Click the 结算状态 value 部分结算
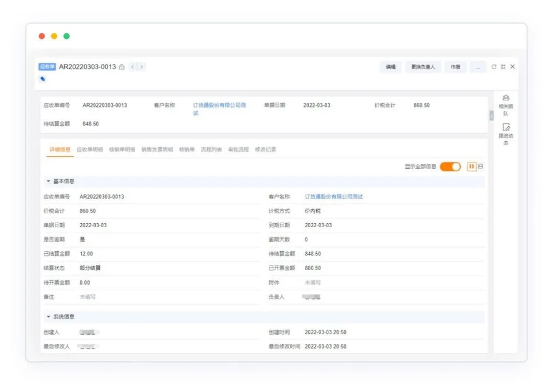553x392 pixels. point(90,268)
